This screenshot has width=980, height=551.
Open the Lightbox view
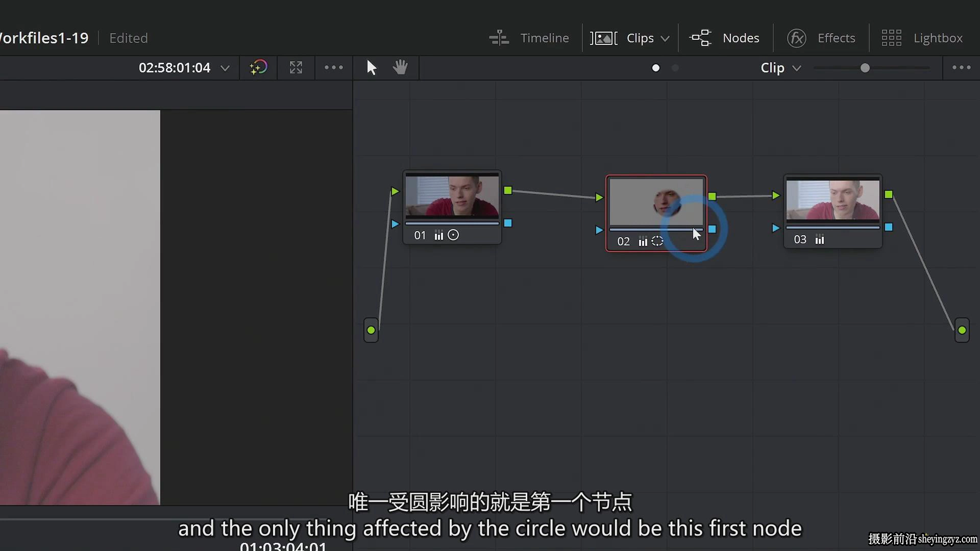pyautogui.click(x=922, y=38)
